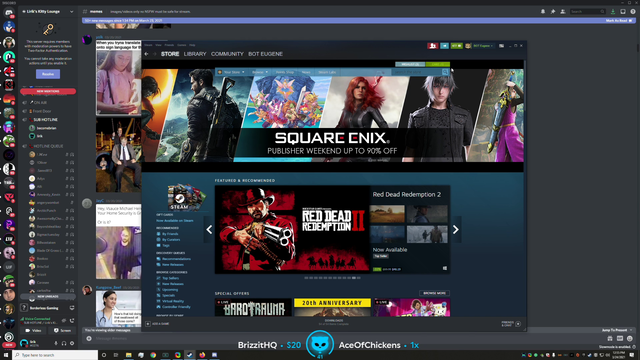Open Firefox from the taskbar
This screenshot has width=640, height=360.
[202, 355]
